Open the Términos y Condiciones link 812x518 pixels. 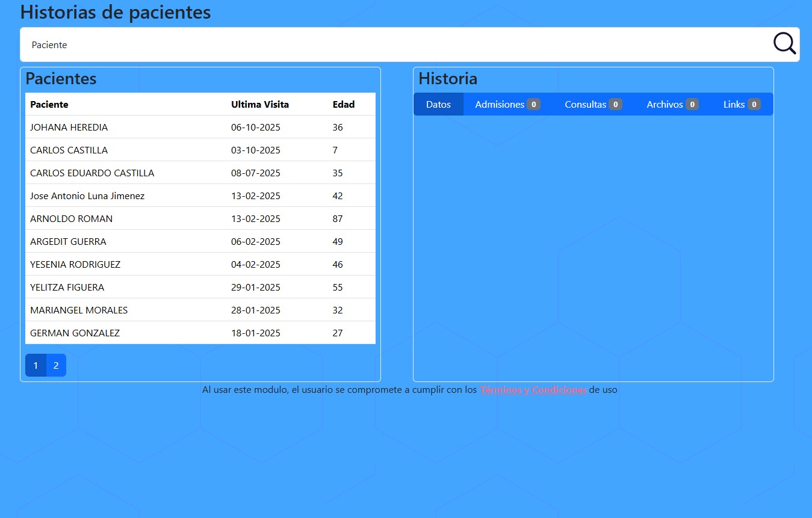[533, 390]
